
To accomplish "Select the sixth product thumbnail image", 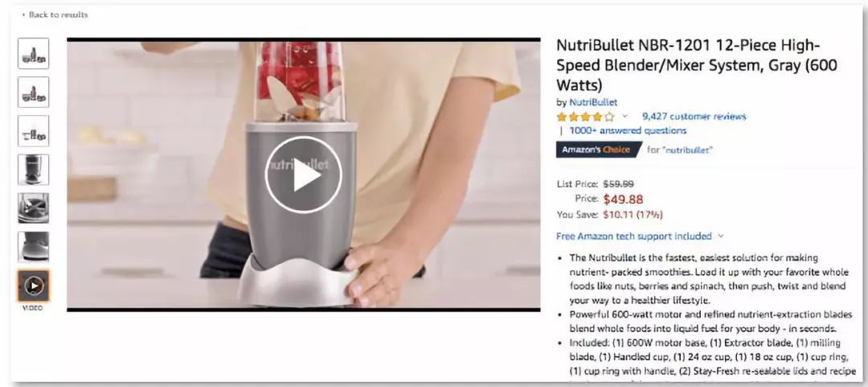I will (x=33, y=247).
